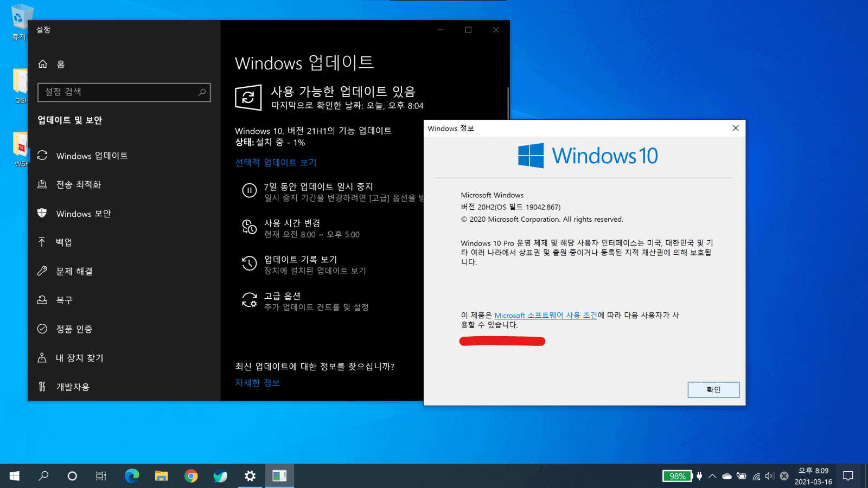The image size is (868, 488).
Task: Click the 설정 검색 search field
Action: (x=124, y=92)
